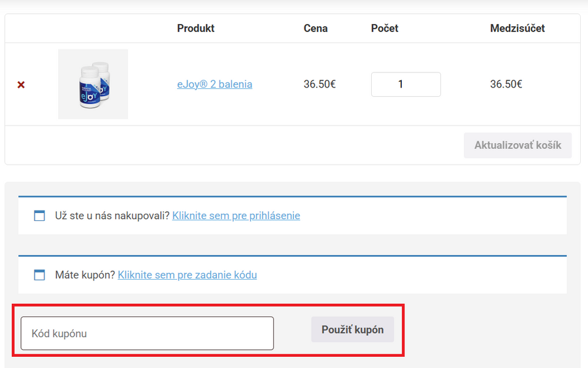588x368 pixels.
Task: Click the quantity field showing 1
Action: tap(405, 84)
